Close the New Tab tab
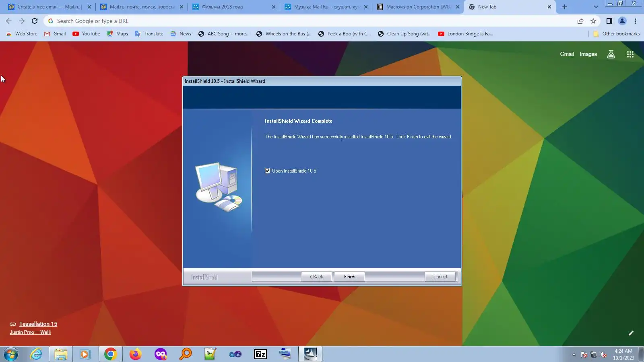644x362 pixels. 549,7
